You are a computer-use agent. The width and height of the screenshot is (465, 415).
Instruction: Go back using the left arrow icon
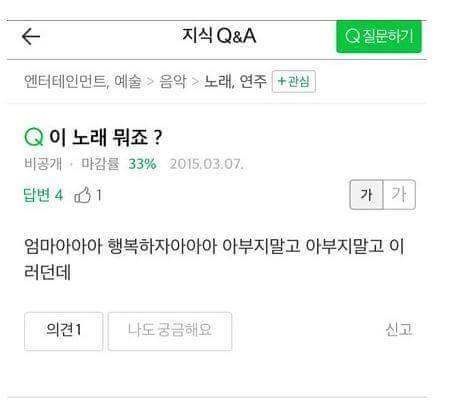pyautogui.click(x=31, y=36)
